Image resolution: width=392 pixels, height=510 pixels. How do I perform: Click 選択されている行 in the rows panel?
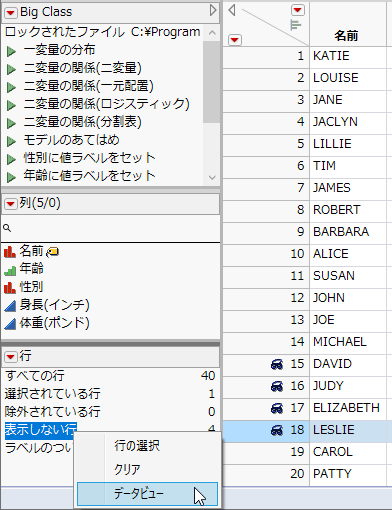tap(52, 394)
